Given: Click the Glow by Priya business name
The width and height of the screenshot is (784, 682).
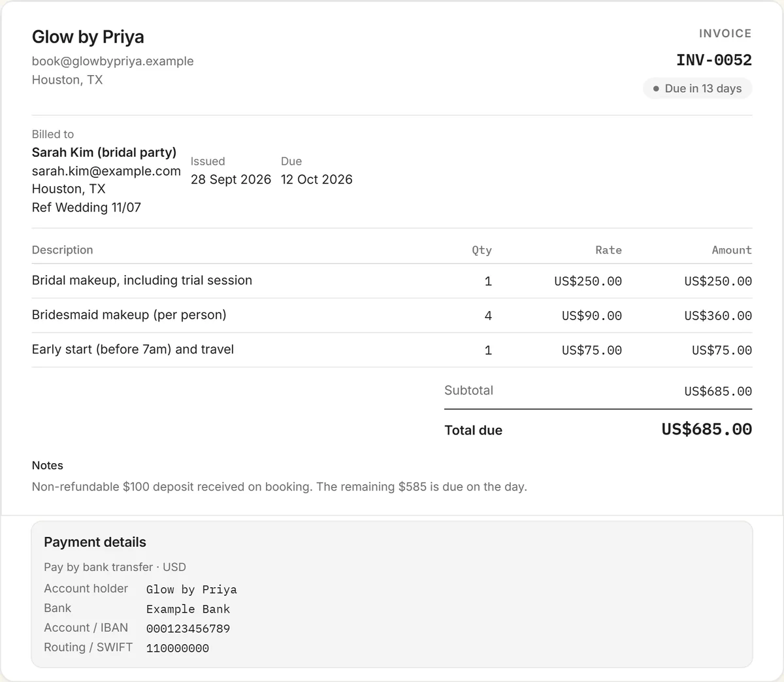Looking at the screenshot, I should coord(88,37).
